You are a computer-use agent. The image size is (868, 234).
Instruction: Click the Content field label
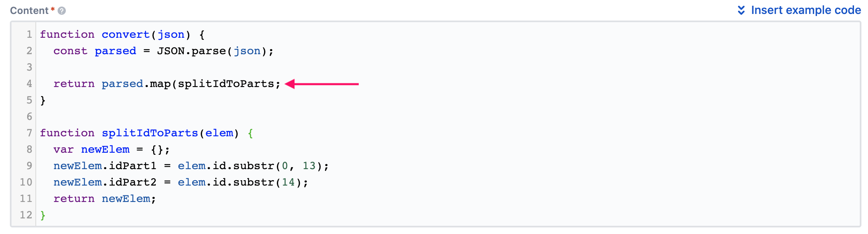(29, 11)
